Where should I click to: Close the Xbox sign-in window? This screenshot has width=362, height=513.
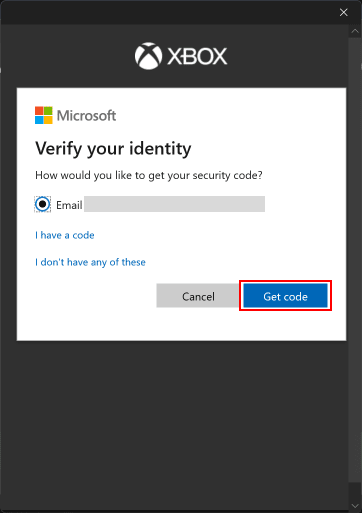coord(343,12)
